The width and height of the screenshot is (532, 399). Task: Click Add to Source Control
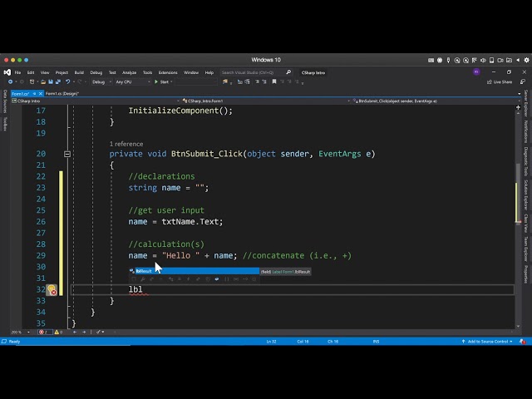[x=487, y=342]
